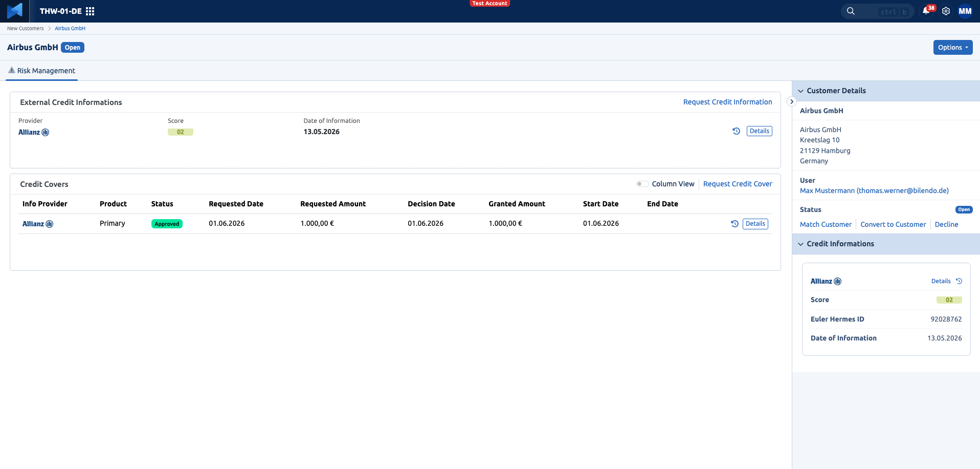Click Request Credit Information link
Screen dimensions: 980x469
click(x=728, y=102)
